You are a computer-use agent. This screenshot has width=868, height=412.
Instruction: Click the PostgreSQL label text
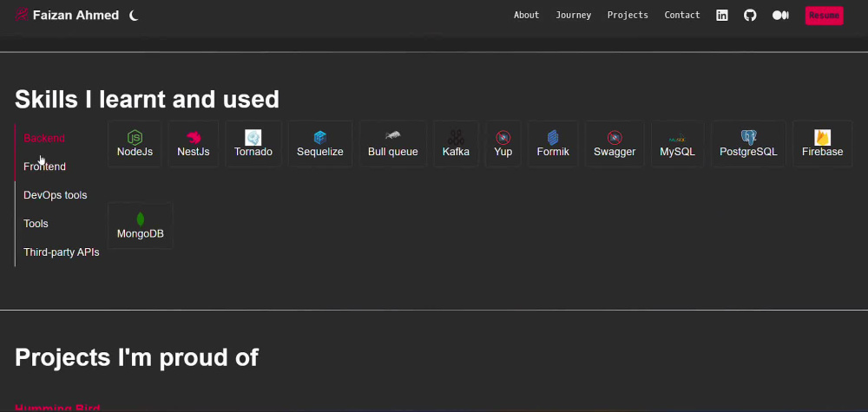coord(748,152)
